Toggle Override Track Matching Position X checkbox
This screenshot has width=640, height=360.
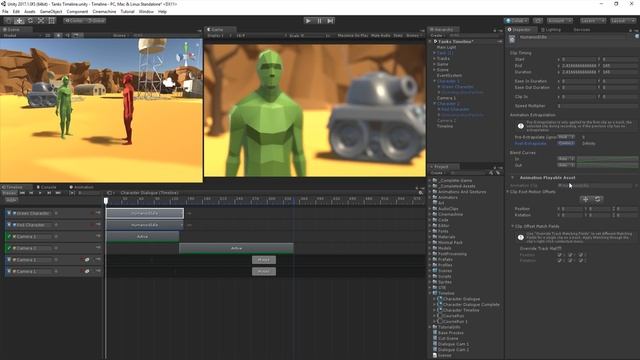click(x=559, y=255)
